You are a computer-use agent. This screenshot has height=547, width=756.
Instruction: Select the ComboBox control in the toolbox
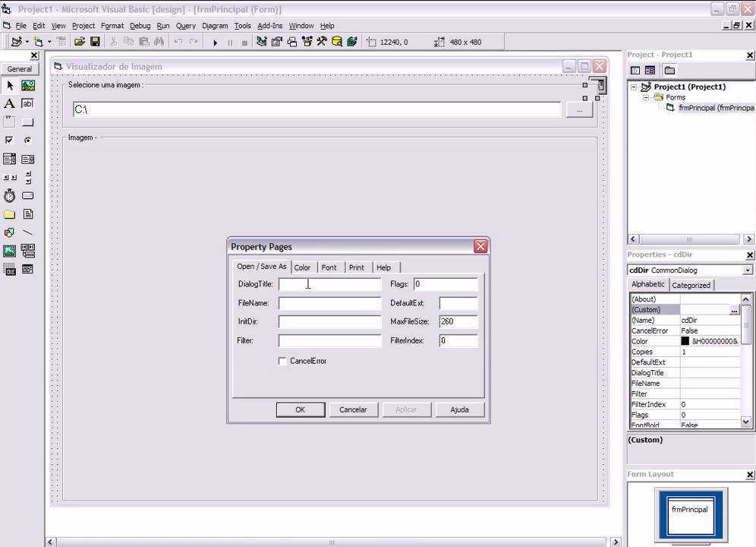(x=10, y=159)
